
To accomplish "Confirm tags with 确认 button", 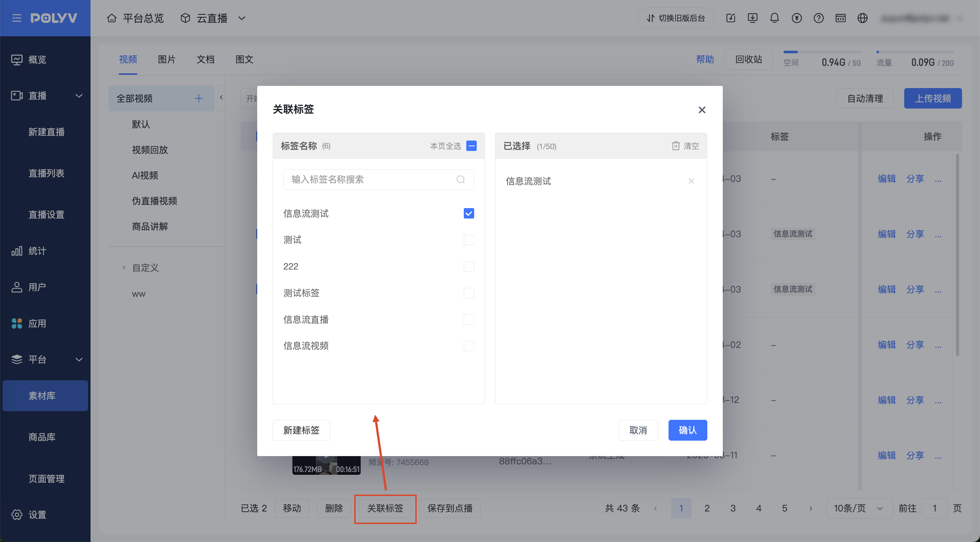I will tap(688, 430).
